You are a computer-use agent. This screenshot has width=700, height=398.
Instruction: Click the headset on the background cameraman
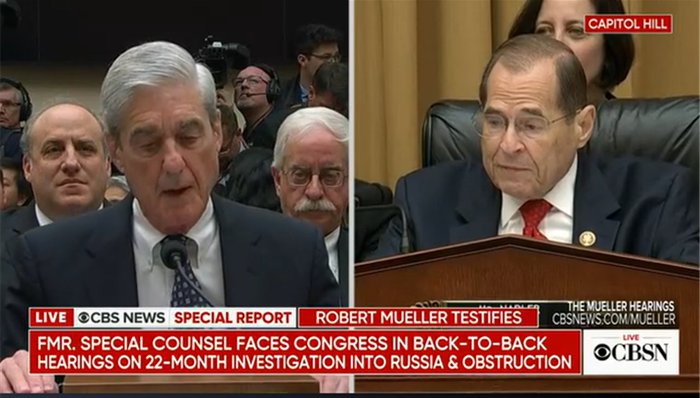pyautogui.click(x=271, y=85)
